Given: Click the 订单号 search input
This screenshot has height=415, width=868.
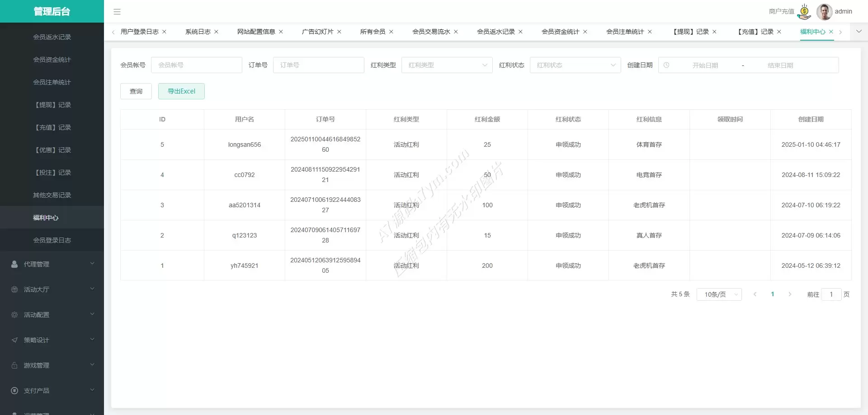Looking at the screenshot, I should coord(319,65).
